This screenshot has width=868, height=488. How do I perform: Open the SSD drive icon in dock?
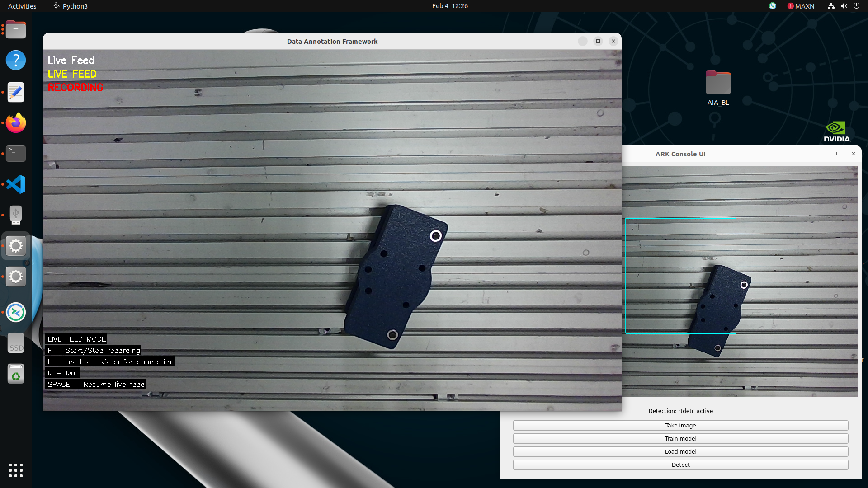coord(16,343)
